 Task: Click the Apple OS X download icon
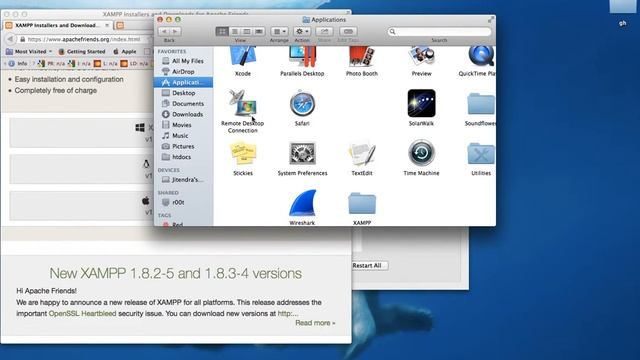[146, 200]
